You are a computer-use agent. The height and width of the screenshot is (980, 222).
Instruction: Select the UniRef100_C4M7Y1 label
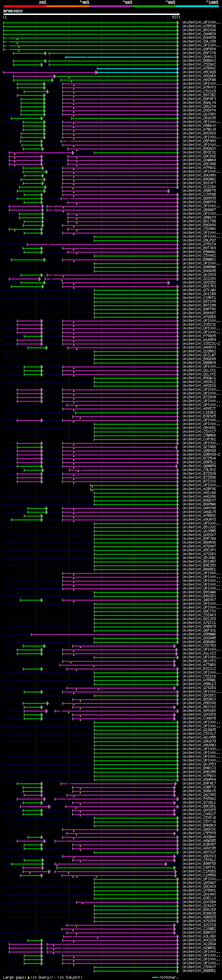[x=199, y=867]
